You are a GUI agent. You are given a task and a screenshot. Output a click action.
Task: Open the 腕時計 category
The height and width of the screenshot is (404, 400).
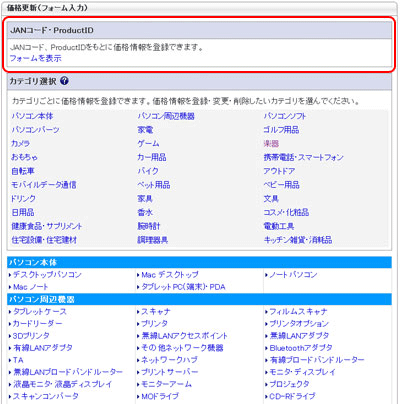pyautogui.click(x=149, y=226)
